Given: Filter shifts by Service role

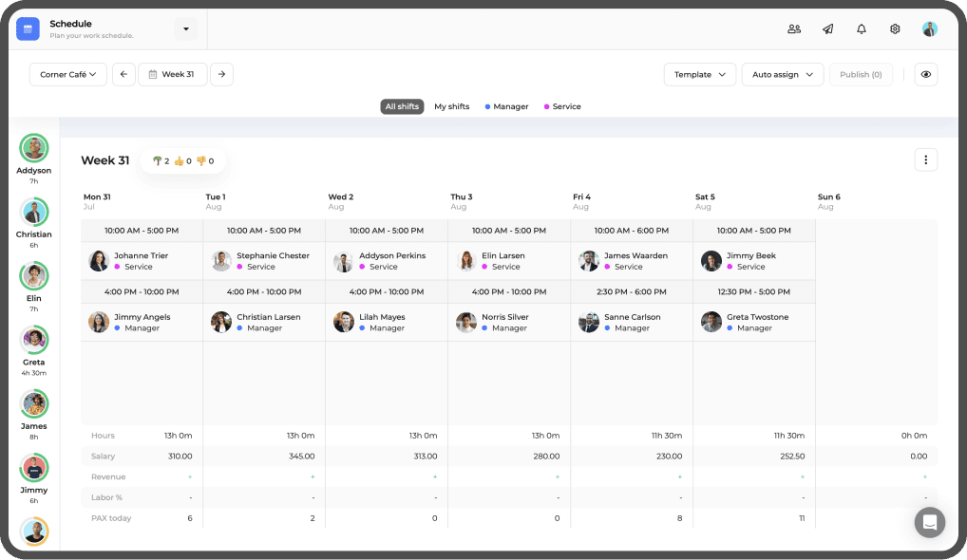Looking at the screenshot, I should tap(562, 107).
